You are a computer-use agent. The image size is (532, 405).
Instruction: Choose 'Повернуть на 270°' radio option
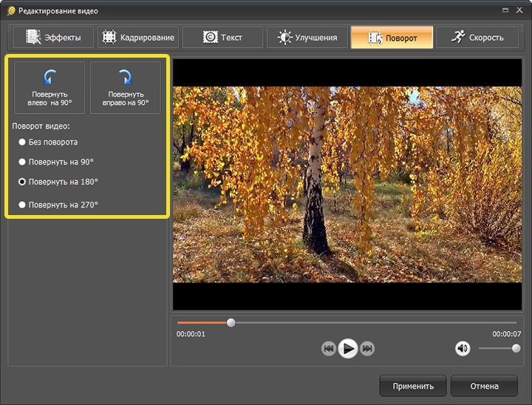click(x=22, y=205)
